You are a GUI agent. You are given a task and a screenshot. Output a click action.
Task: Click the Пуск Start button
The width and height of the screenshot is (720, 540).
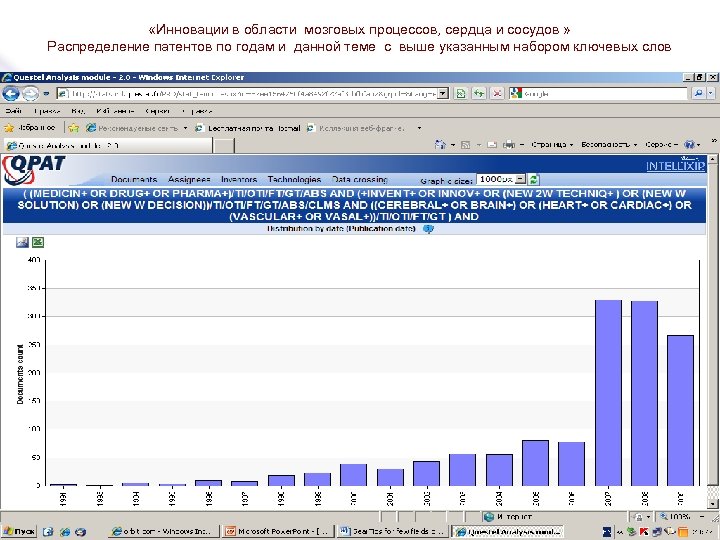click(x=18, y=532)
